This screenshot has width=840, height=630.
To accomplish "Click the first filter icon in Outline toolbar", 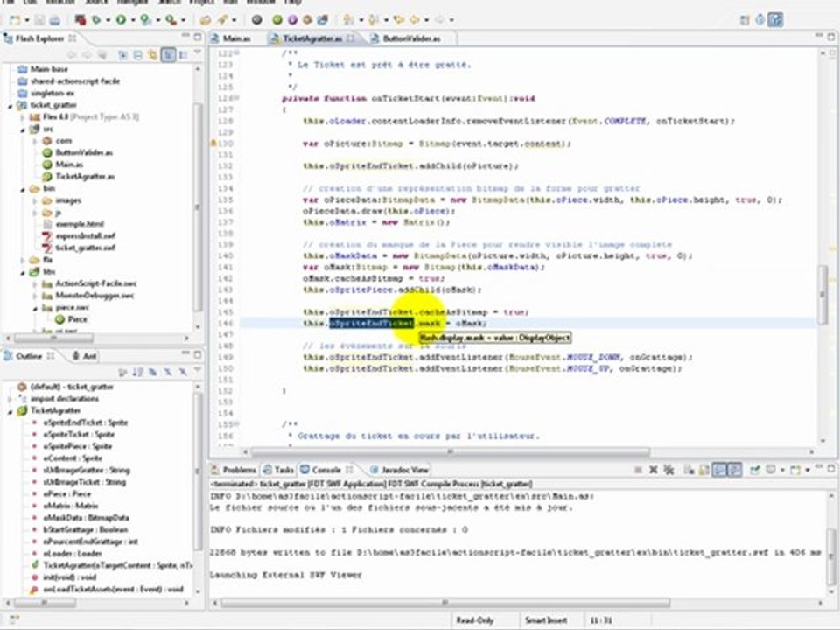I will pyautogui.click(x=122, y=371).
